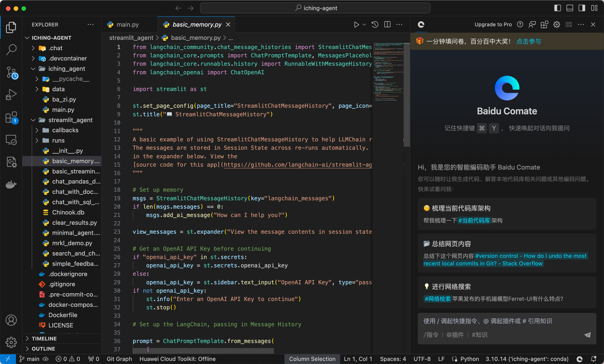Viewport: 604px width, 364px height.
Task: Open notifications bell in status bar
Action: coord(594,359)
